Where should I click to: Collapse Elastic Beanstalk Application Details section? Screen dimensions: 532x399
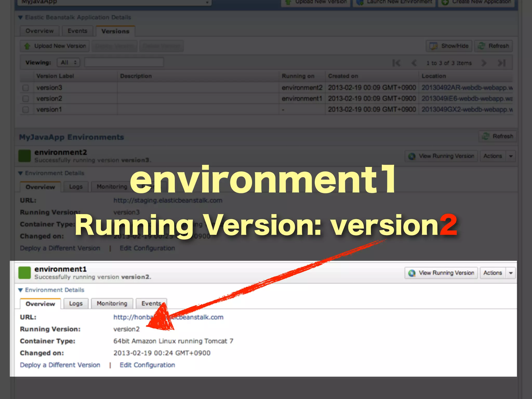coord(21,17)
